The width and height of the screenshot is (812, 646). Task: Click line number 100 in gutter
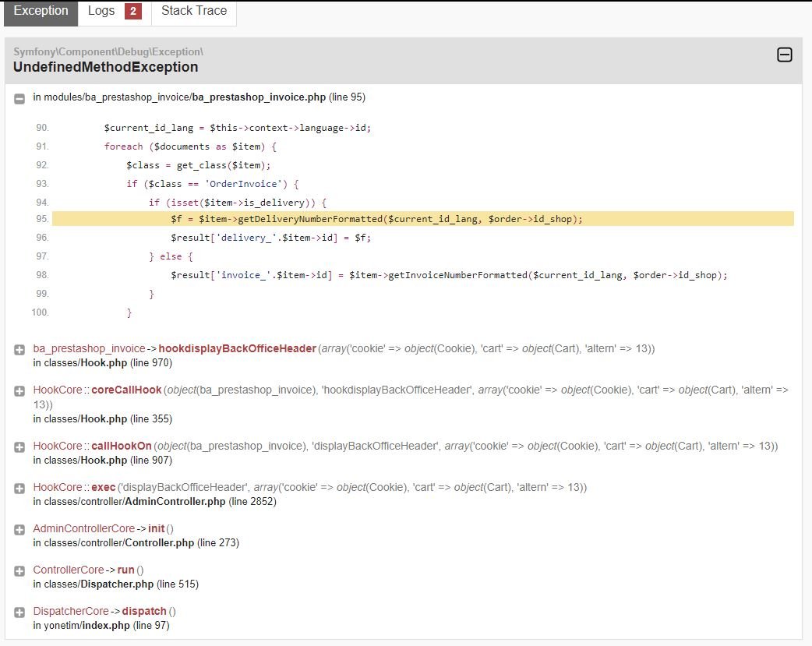pyautogui.click(x=40, y=312)
